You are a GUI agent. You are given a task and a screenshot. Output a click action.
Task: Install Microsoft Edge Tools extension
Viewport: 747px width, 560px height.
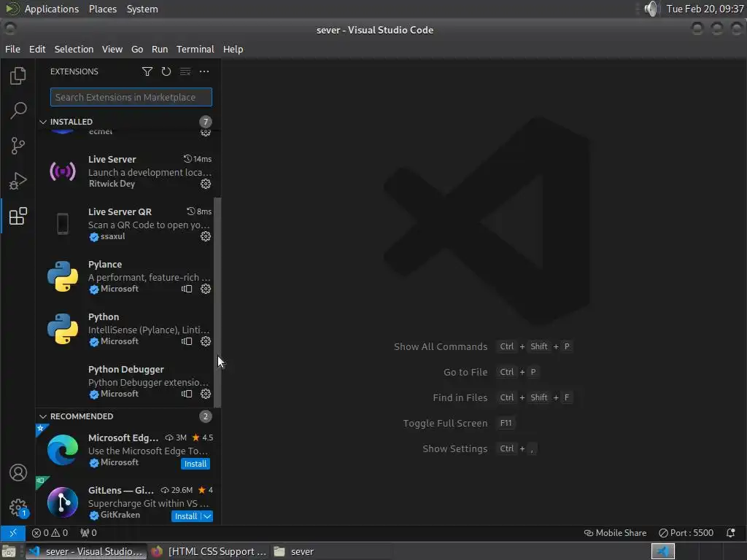(x=196, y=464)
